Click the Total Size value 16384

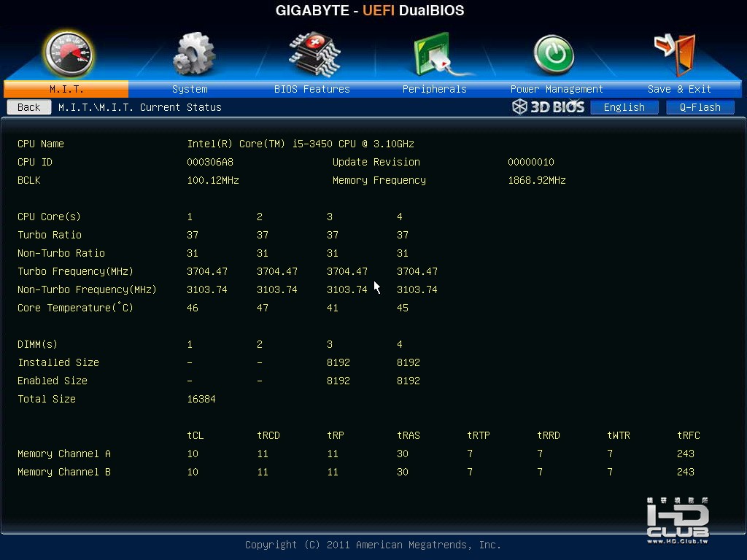click(x=201, y=399)
